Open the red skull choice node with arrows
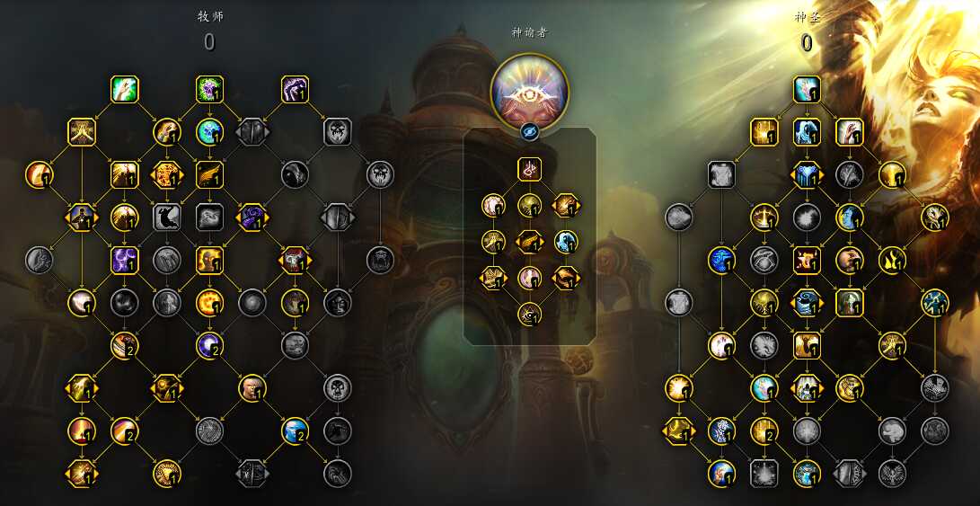Screen dimensions: 980x506 click(x=295, y=260)
